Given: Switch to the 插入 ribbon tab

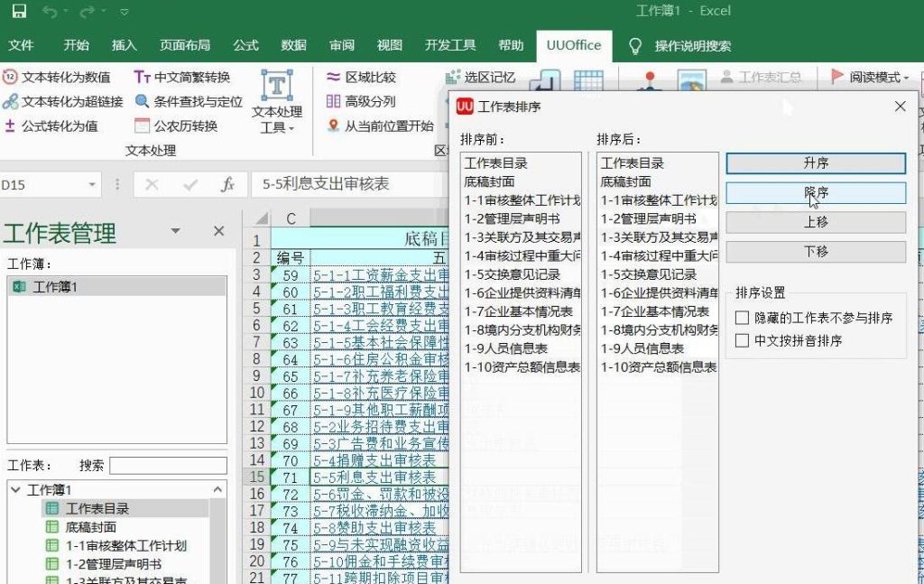Looking at the screenshot, I should [x=124, y=45].
